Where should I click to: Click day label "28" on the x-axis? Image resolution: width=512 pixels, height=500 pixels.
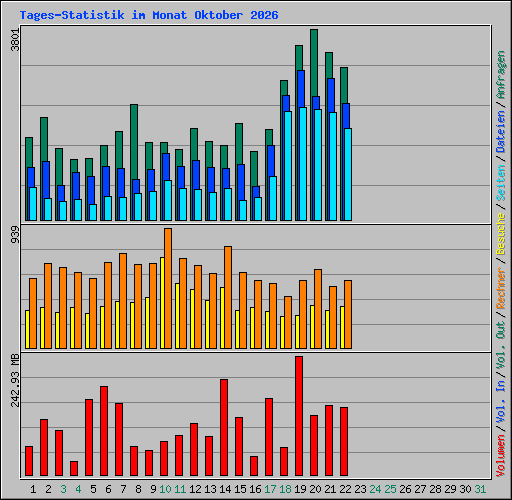[x=435, y=489]
